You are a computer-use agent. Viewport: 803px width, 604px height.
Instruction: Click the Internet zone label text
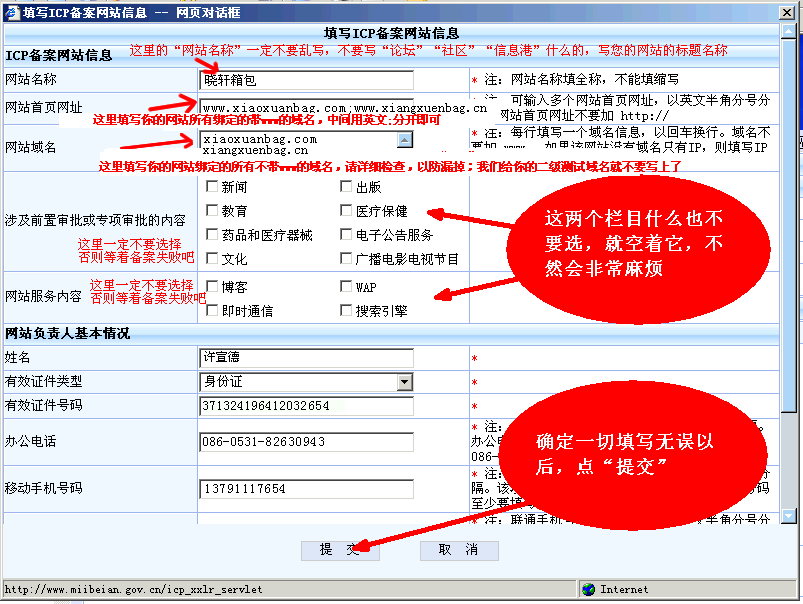click(x=624, y=590)
